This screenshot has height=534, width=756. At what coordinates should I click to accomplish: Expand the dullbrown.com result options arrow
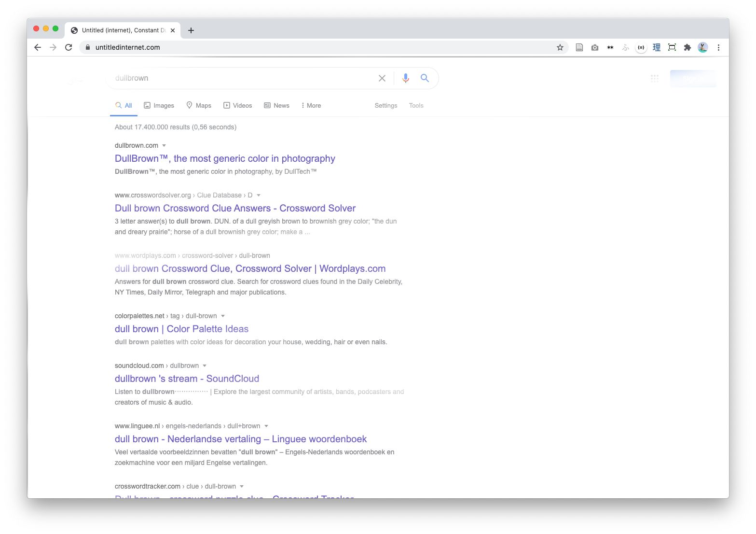pyautogui.click(x=164, y=146)
